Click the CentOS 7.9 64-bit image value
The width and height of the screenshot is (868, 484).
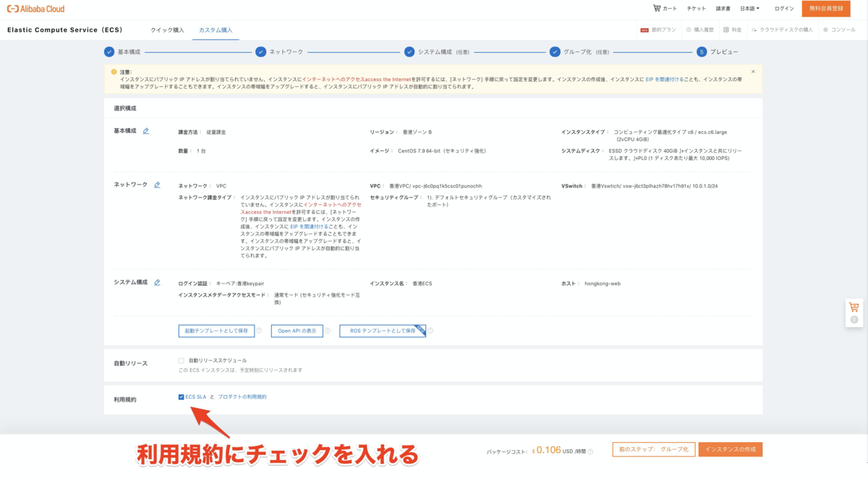click(441, 151)
